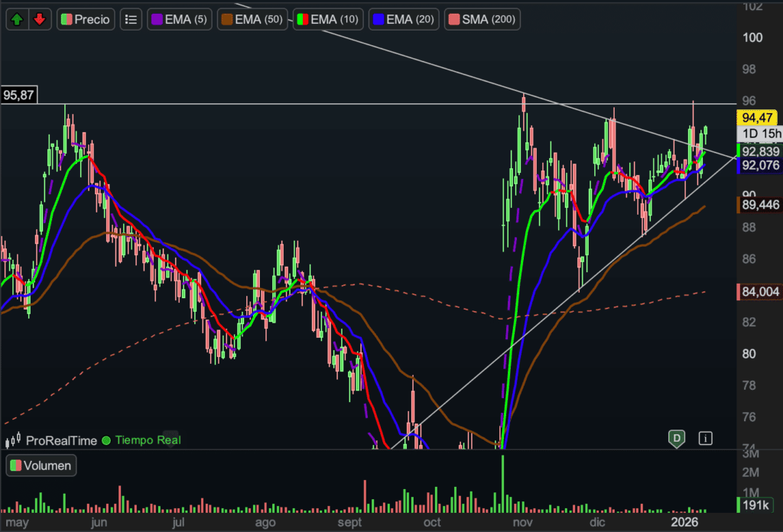Select the 95,87 horizontal line label

[x=20, y=96]
